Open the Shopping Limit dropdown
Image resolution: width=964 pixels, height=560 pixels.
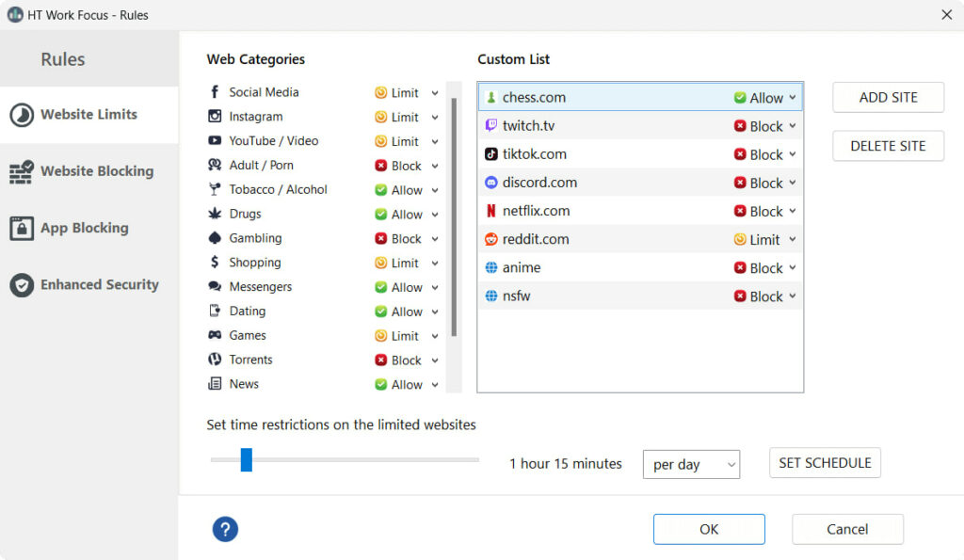click(407, 264)
